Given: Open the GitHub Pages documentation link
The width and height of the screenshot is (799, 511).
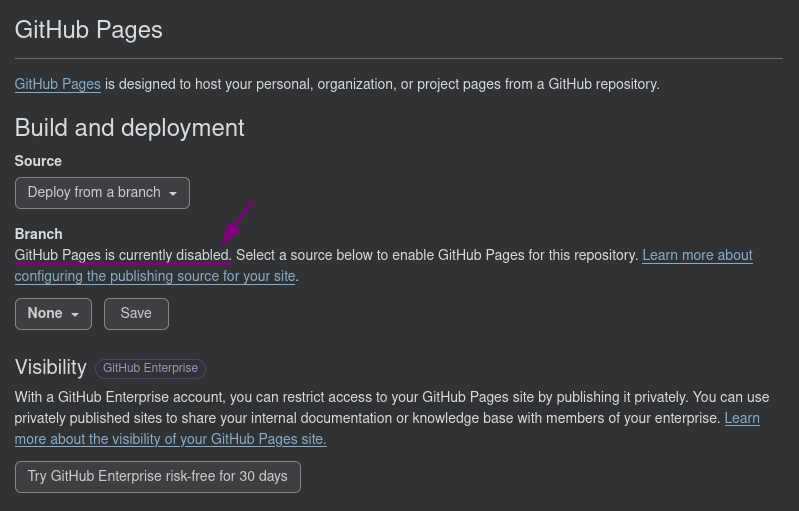Looking at the screenshot, I should (58, 84).
